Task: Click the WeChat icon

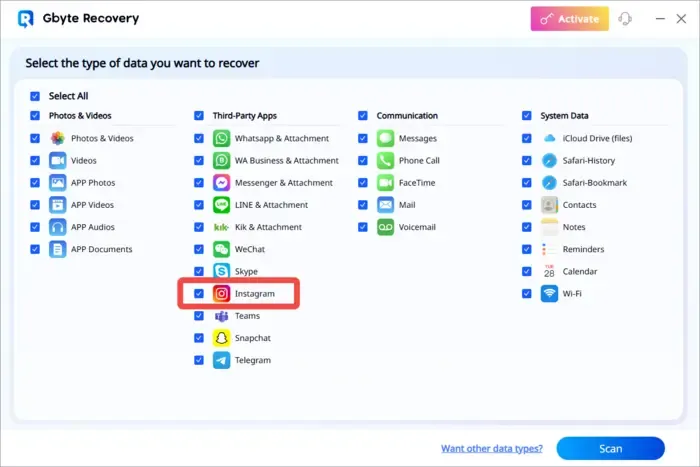Action: (221, 249)
